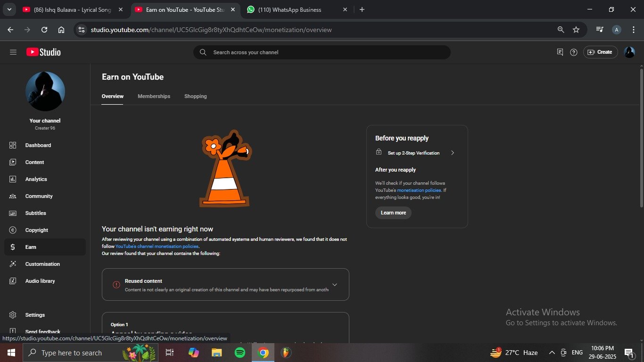Open the Studio hamburger menu
This screenshot has height=362, width=644.
click(13, 52)
